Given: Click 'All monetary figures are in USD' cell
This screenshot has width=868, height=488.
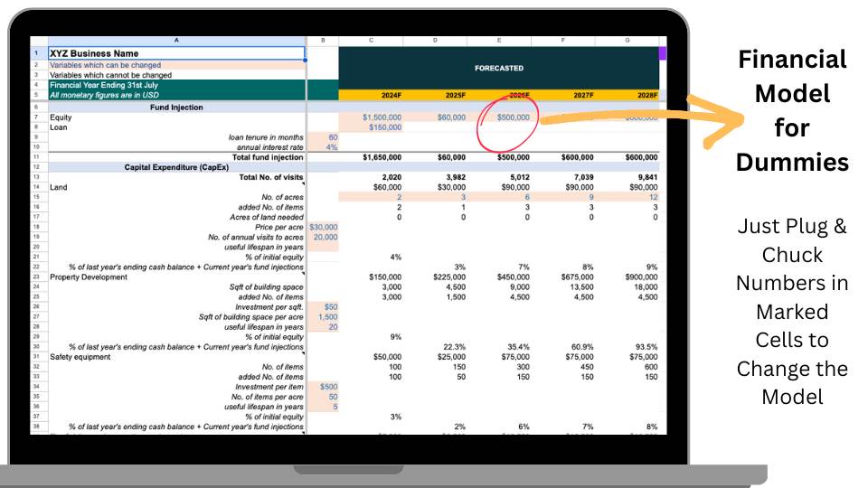Looking at the screenshot, I should (x=176, y=95).
